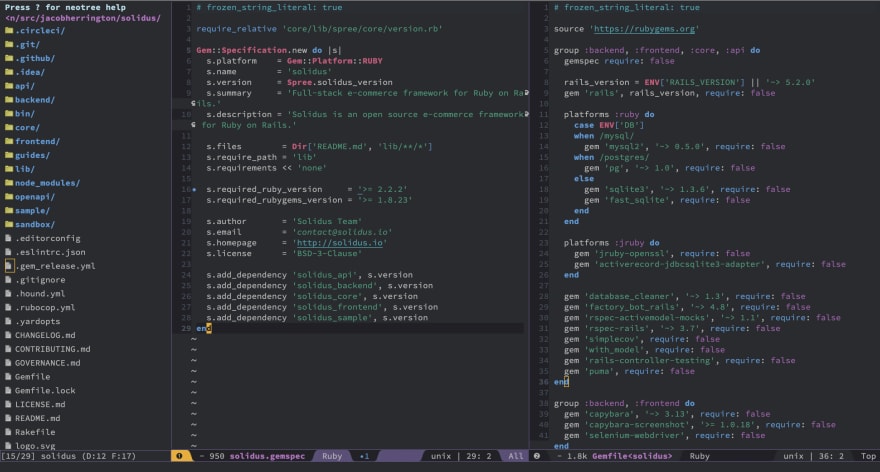Expand the sandbox/ directory
The height and width of the screenshot is (472, 880).
[x=35, y=224]
